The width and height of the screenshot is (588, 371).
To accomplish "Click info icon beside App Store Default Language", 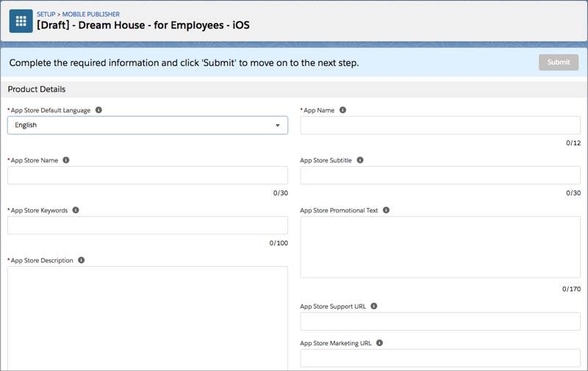I will point(98,110).
